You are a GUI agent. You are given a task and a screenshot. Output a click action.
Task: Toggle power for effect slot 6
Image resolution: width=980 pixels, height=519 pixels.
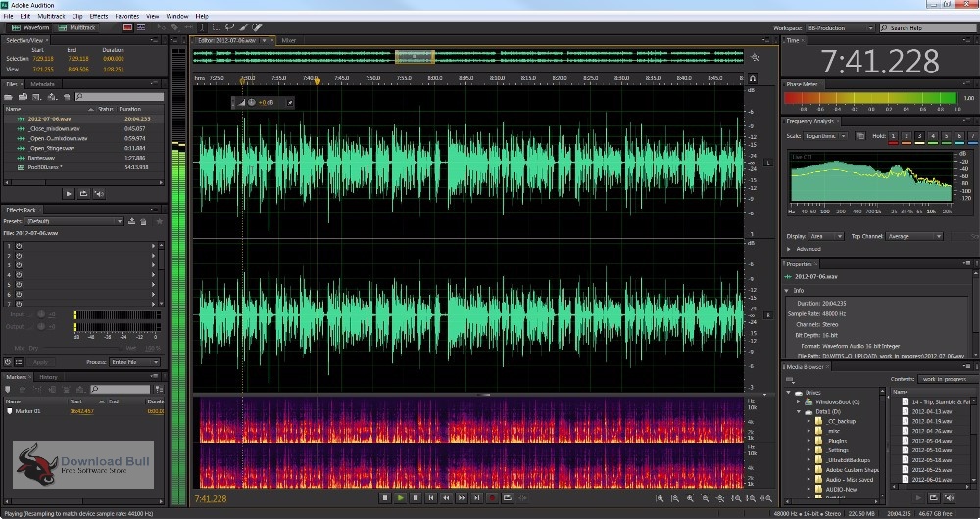(19, 294)
